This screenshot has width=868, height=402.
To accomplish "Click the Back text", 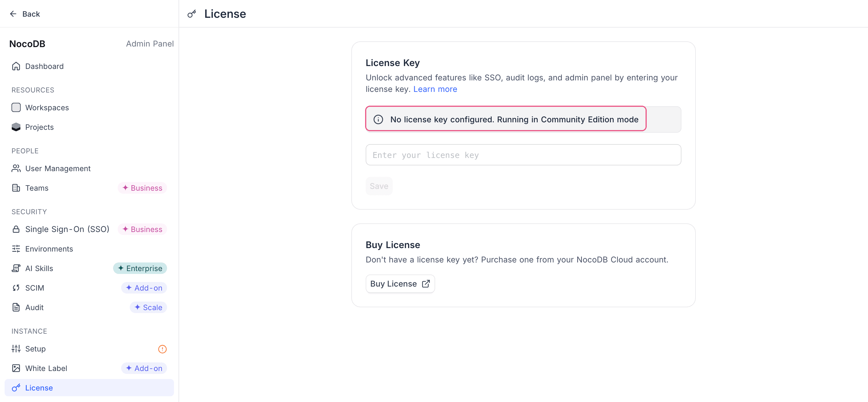I will [31, 14].
